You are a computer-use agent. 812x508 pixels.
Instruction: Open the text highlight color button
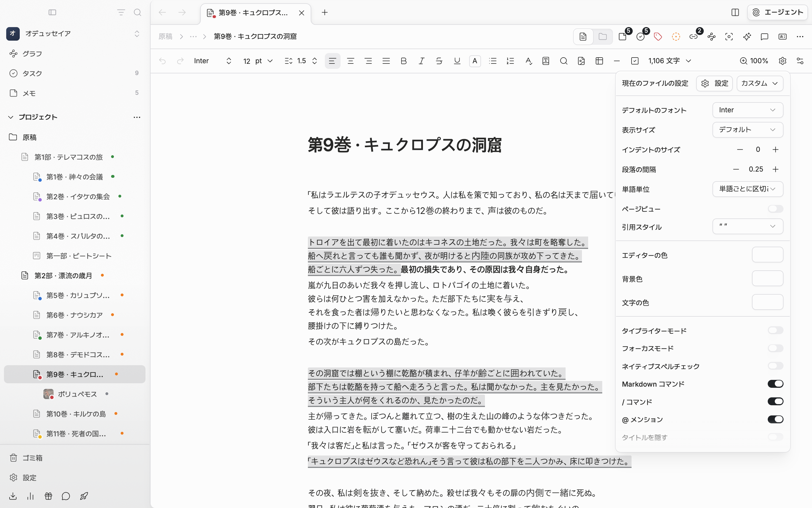pos(475,61)
